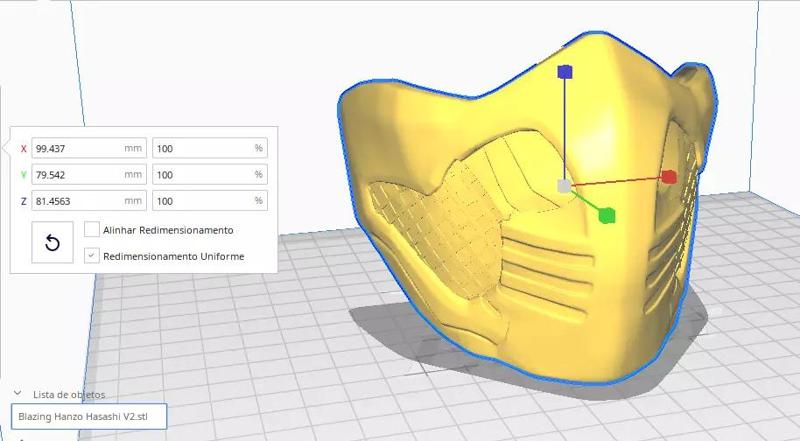The height and width of the screenshot is (441, 800).
Task: Disable the Redimensionamento Uniforme checkbox
Action: coord(92,255)
